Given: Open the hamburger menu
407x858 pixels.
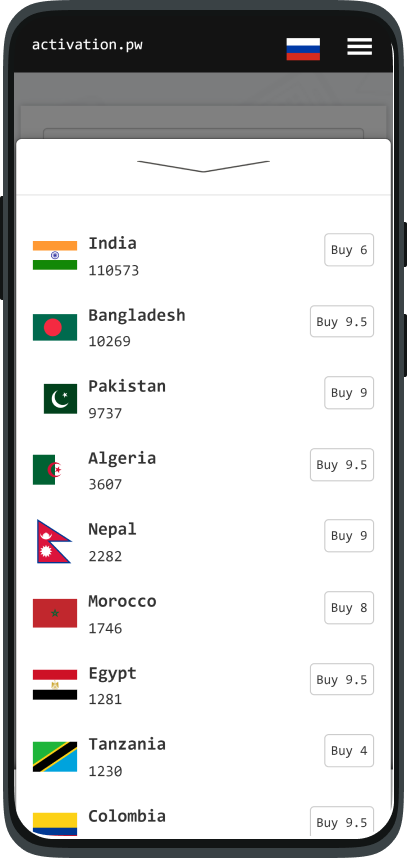Looking at the screenshot, I should (359, 47).
